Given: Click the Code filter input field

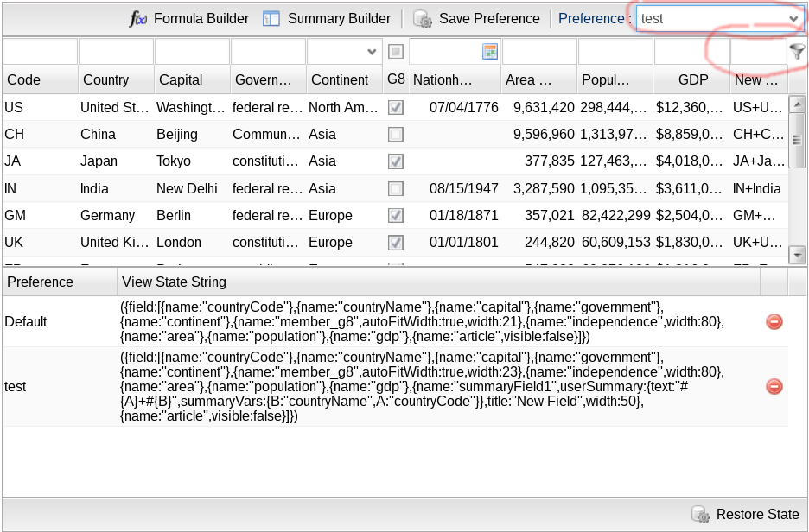Looking at the screenshot, I should (x=40, y=52).
